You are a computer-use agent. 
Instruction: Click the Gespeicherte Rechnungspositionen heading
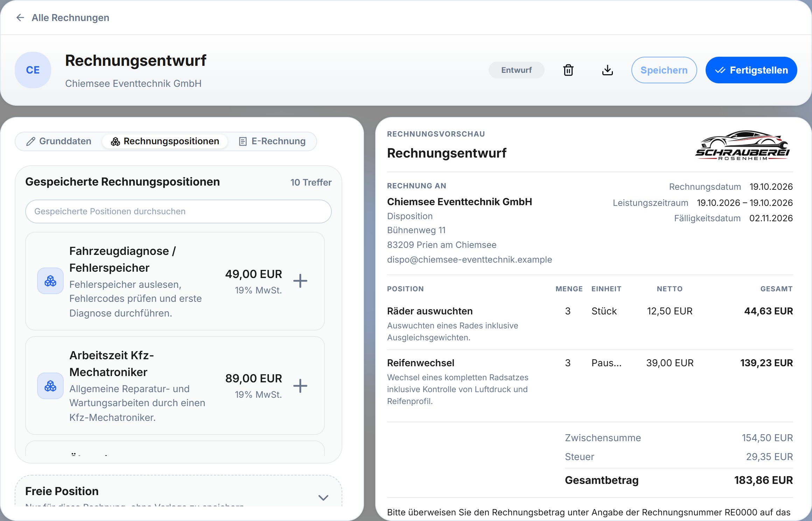click(x=122, y=182)
